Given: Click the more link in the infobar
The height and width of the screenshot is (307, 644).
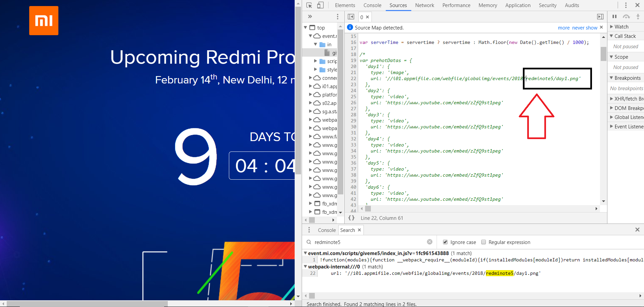Looking at the screenshot, I should (x=564, y=28).
